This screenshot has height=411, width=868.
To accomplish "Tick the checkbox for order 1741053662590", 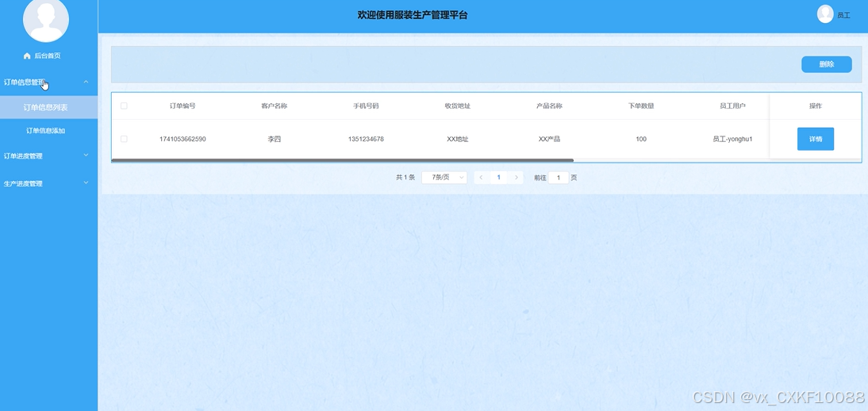I will [x=124, y=139].
